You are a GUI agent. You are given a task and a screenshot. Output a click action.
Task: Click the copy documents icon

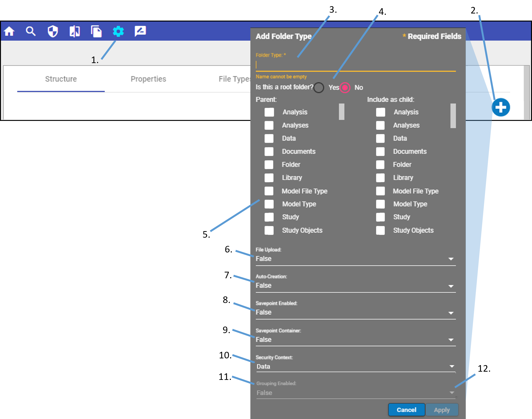pyautogui.click(x=96, y=31)
